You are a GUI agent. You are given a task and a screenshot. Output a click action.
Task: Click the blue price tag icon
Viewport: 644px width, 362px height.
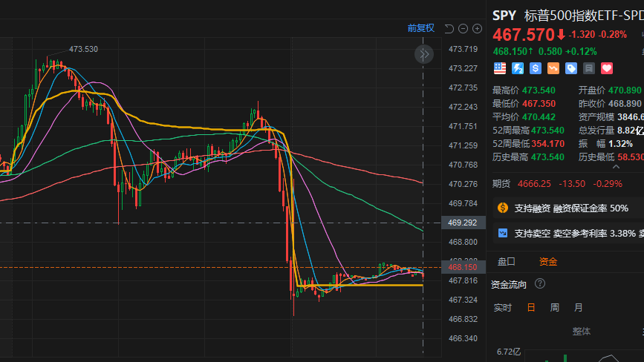[x=571, y=68]
